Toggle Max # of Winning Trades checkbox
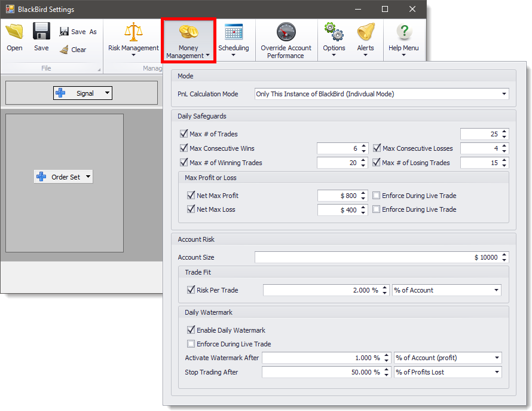The height and width of the screenshot is (411, 532). [x=184, y=162]
